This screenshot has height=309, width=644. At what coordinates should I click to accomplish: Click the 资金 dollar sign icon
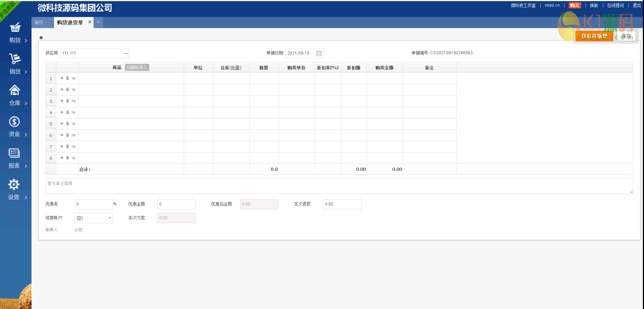point(14,122)
